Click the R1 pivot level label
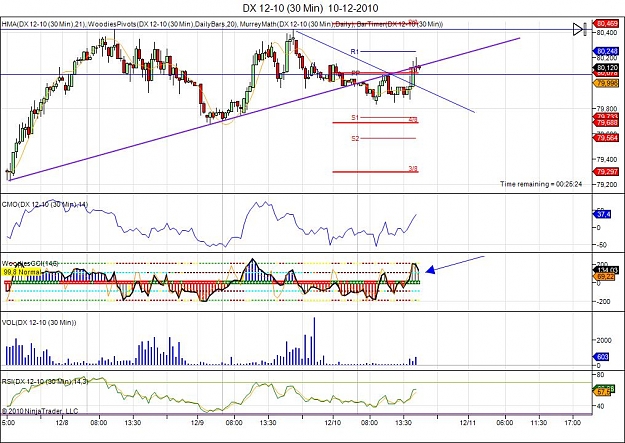 coord(355,51)
